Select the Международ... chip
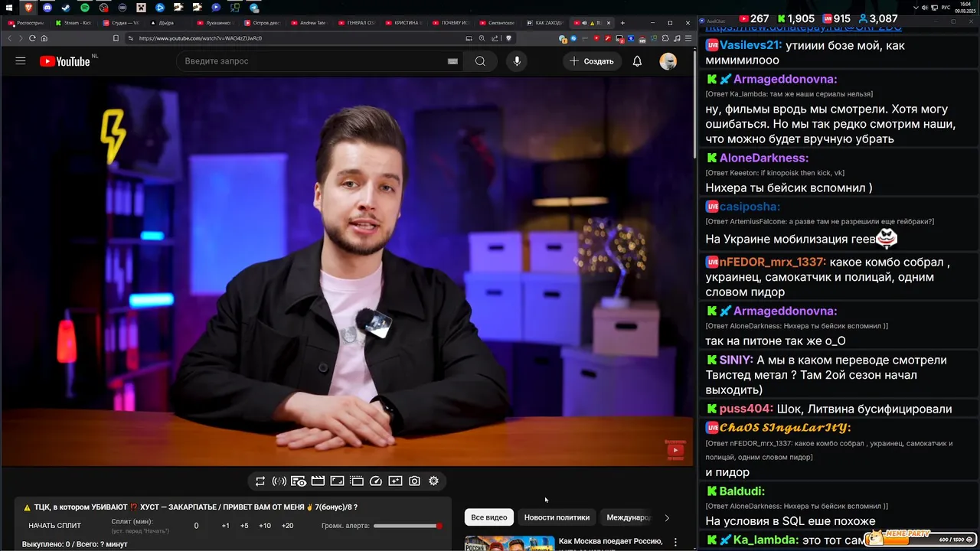This screenshot has width=980, height=551. tap(628, 517)
